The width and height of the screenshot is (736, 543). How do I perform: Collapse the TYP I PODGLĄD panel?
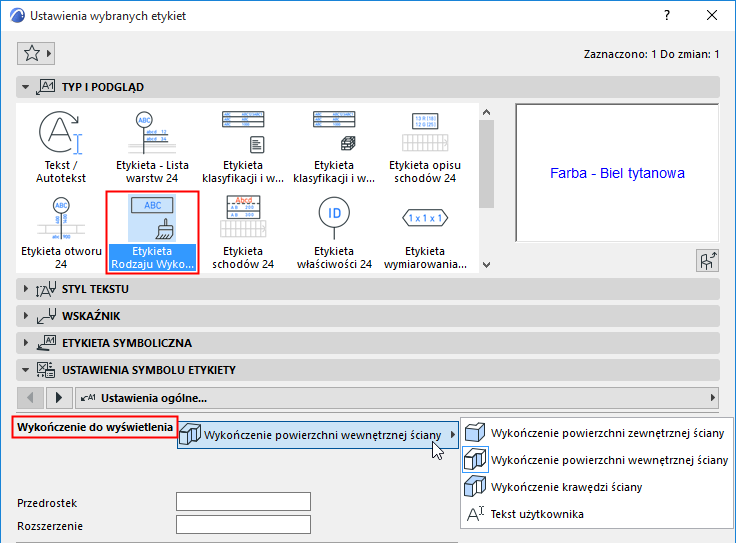click(x=25, y=87)
